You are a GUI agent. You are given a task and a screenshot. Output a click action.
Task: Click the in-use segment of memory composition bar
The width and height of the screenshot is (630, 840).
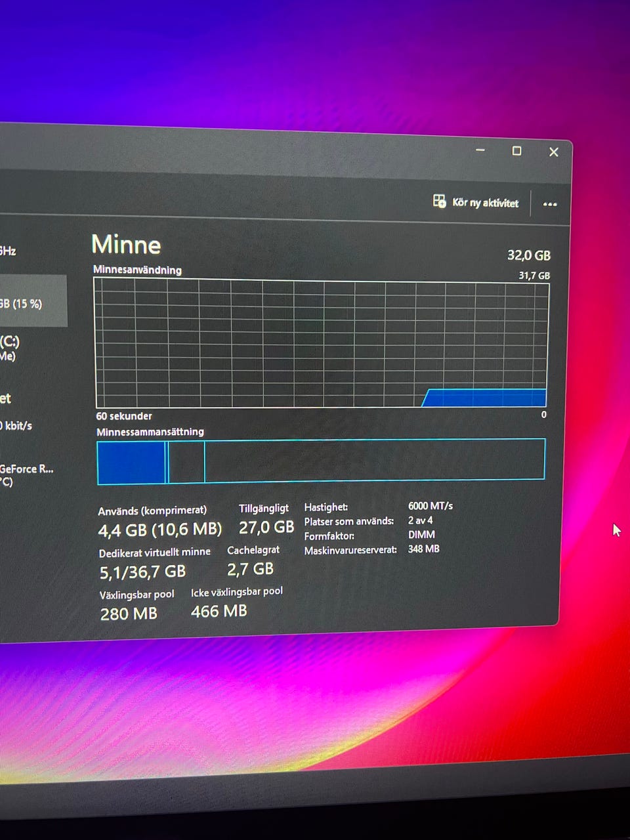click(131, 463)
